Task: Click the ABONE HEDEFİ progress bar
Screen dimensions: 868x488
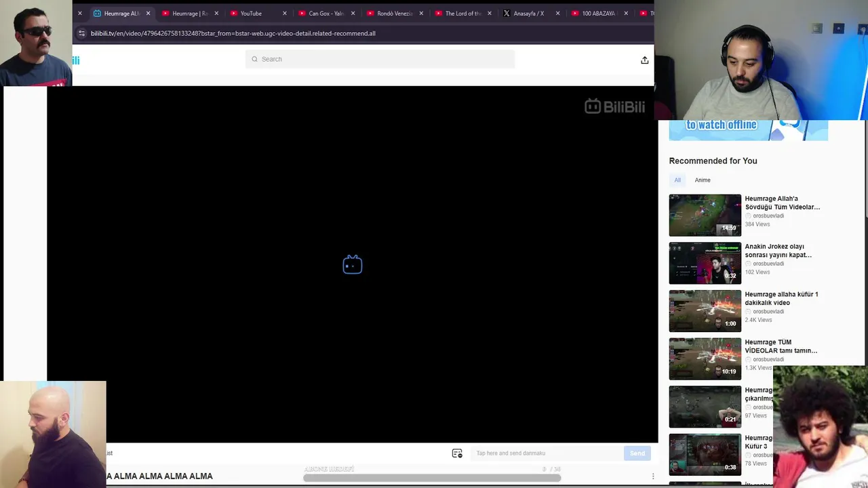Action: [432, 478]
